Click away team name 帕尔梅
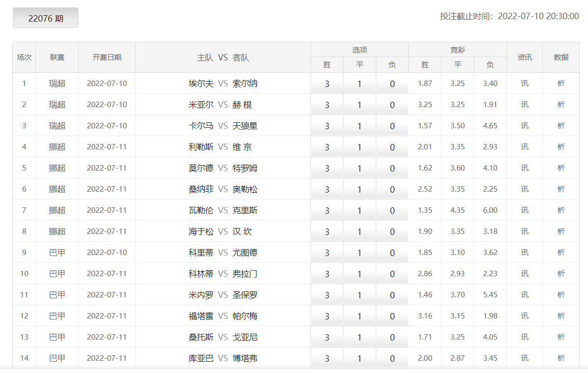Viewport: 588px width, 373px height. tap(245, 316)
